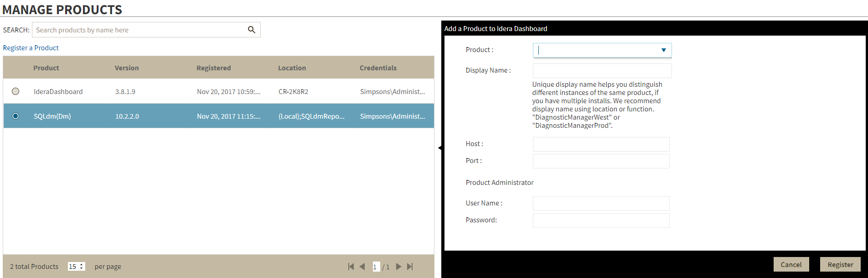Go to the previous products page
Viewport: 868px width, 278px height.
coord(362,267)
